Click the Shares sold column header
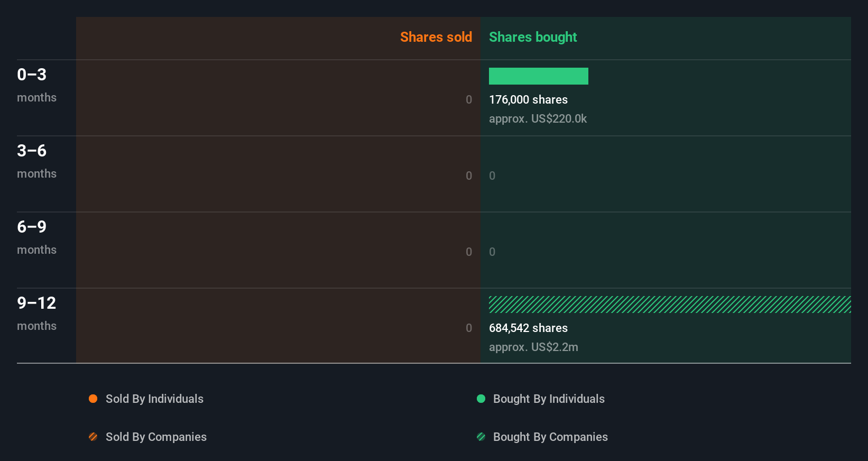This screenshot has height=461, width=868. coord(436,37)
